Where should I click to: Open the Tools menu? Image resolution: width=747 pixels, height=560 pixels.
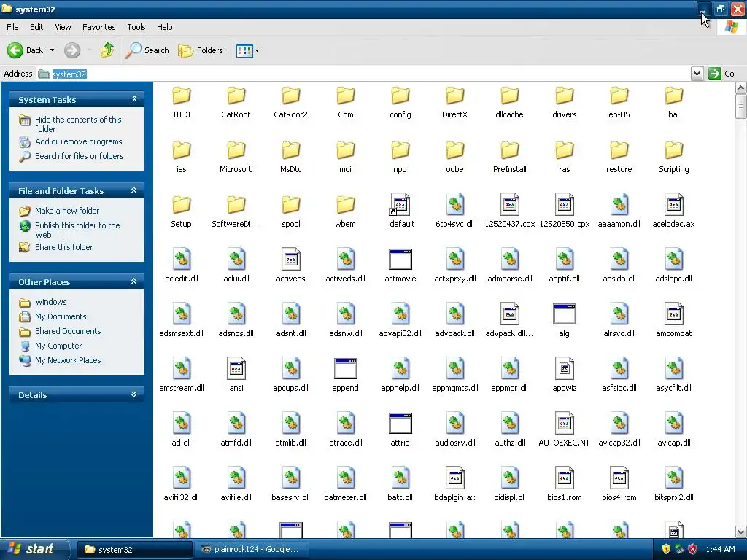coord(136,27)
